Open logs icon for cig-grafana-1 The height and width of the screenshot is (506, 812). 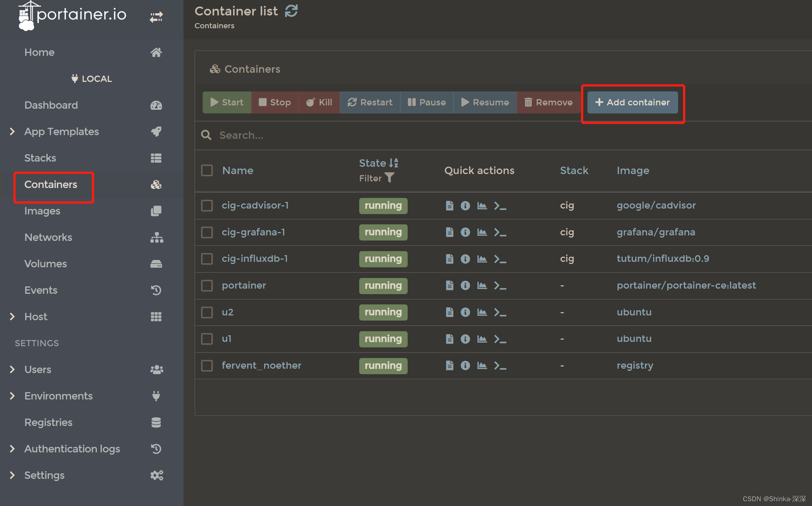[x=449, y=232]
